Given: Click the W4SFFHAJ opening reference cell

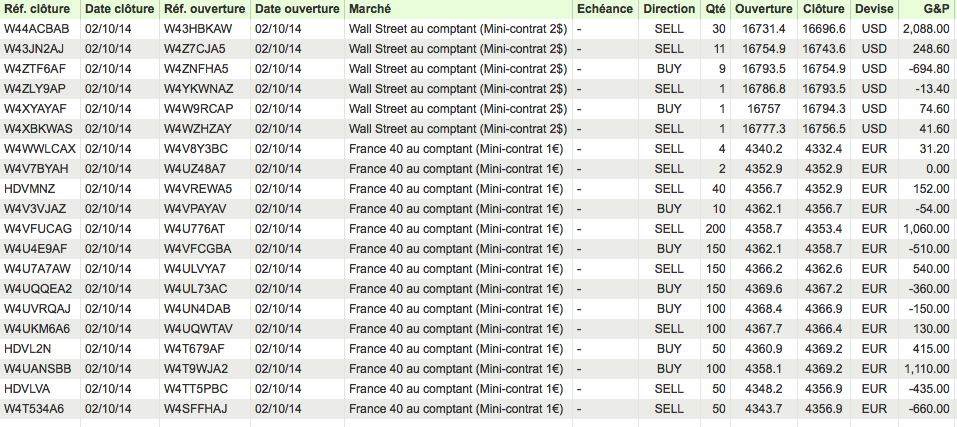Looking at the screenshot, I should point(196,409).
